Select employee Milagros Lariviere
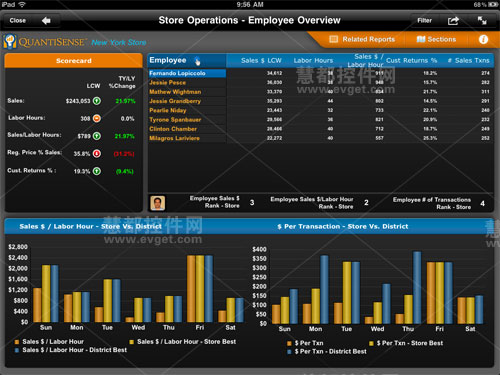 [x=174, y=138]
